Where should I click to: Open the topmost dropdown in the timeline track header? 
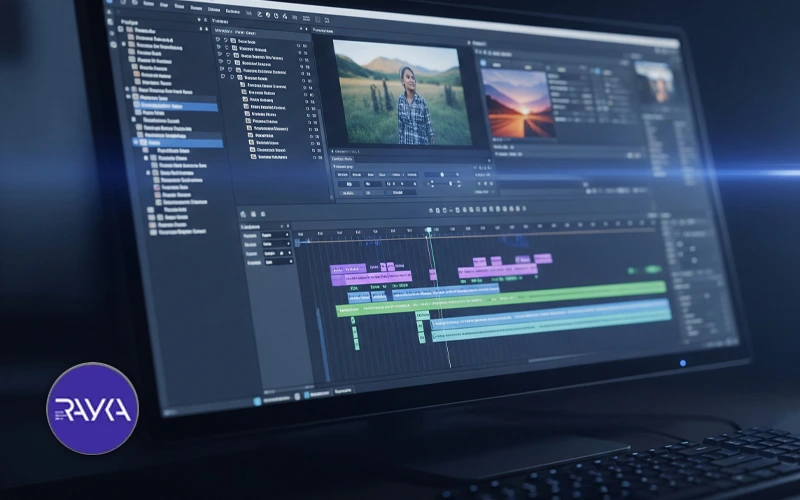pos(276,235)
